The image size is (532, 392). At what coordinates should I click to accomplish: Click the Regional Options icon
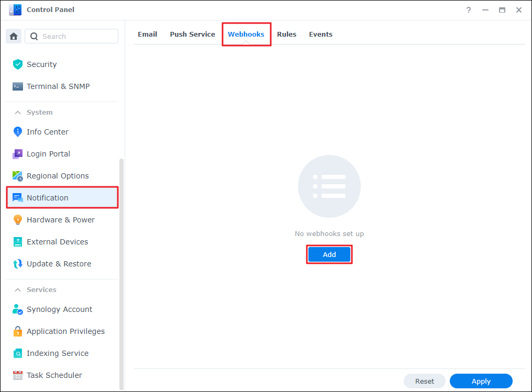[x=18, y=176]
